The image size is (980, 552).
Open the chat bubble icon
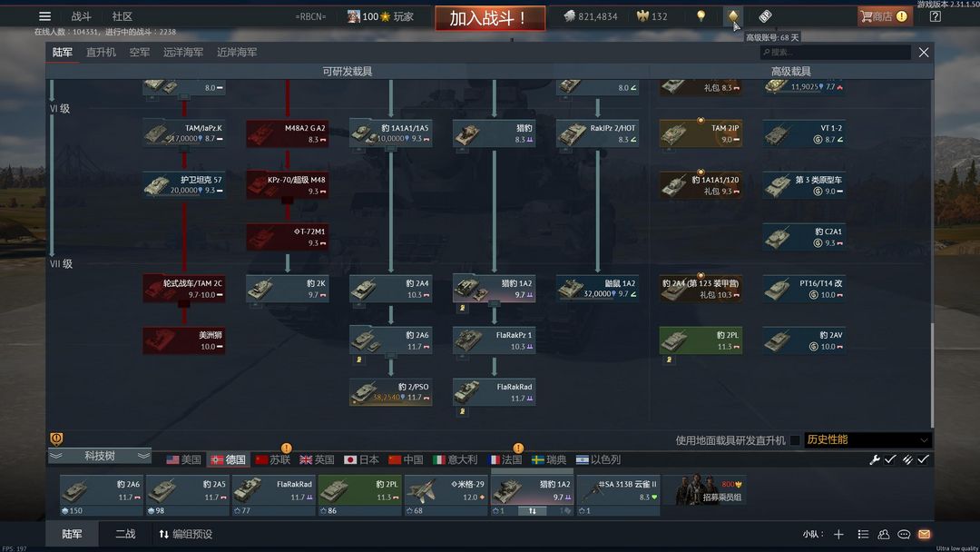[904, 534]
